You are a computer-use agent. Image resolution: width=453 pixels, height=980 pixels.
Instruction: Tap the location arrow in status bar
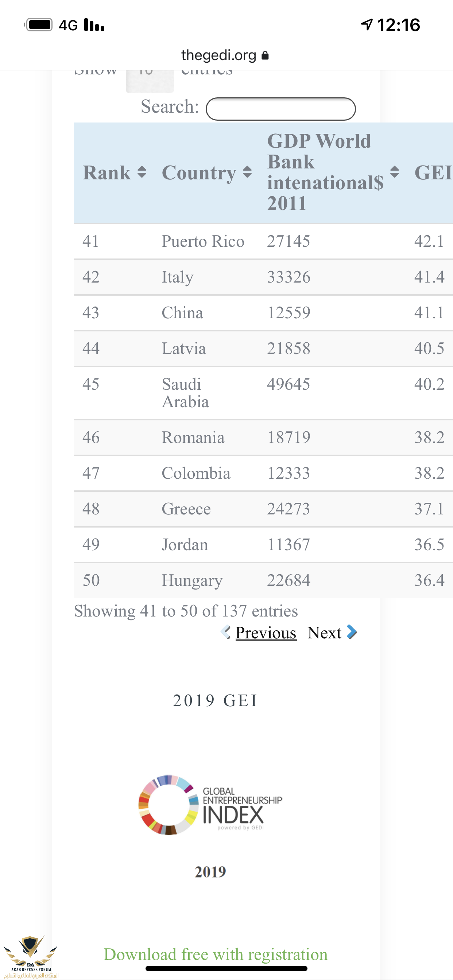(x=367, y=25)
